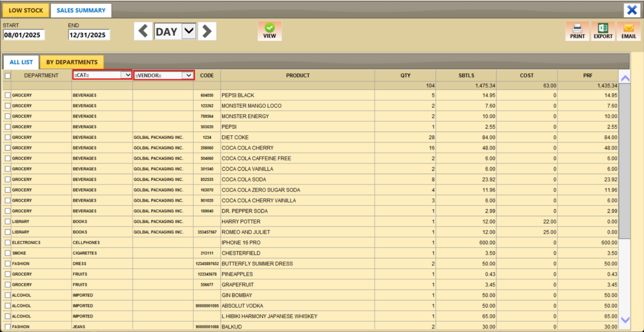
Task: Click the total QTY value 104
Action: coord(405,85)
